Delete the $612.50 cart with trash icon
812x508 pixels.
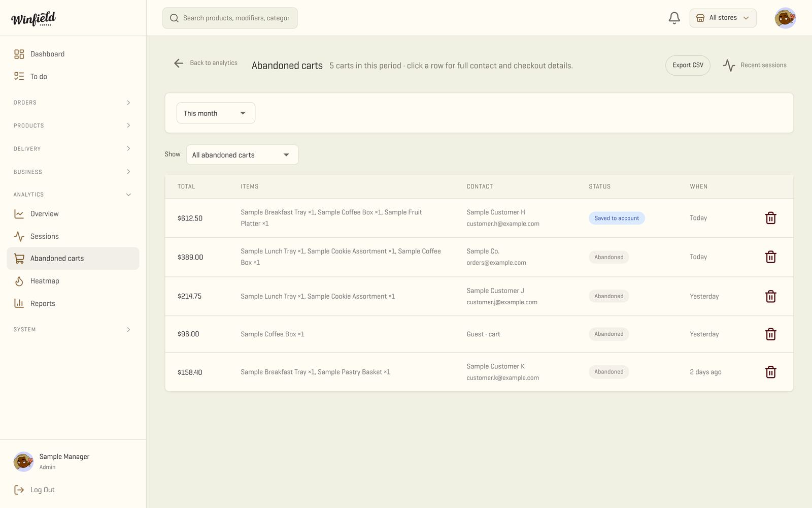click(x=770, y=218)
